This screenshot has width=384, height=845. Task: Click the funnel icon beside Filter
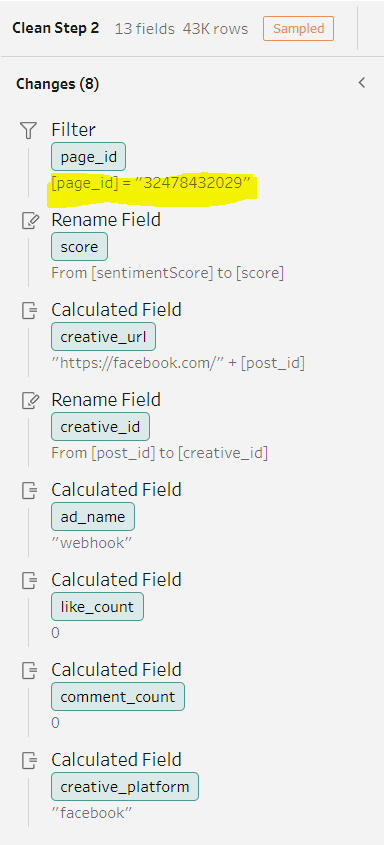(28, 130)
